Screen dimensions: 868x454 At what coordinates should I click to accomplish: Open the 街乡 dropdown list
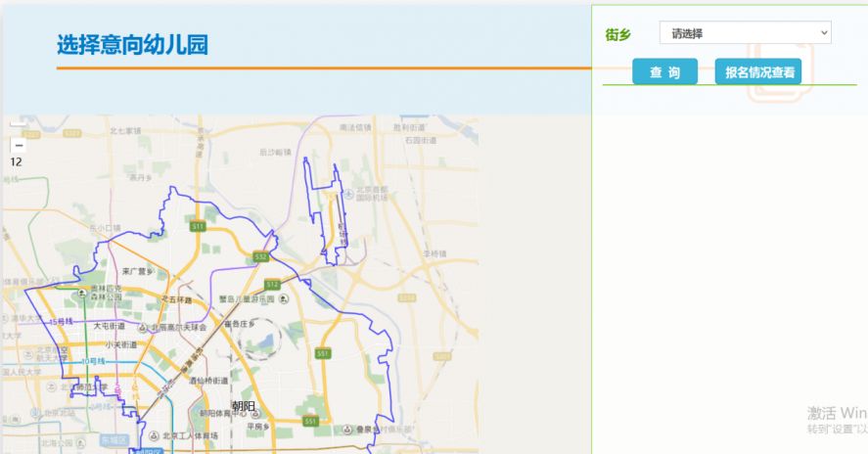click(x=745, y=32)
